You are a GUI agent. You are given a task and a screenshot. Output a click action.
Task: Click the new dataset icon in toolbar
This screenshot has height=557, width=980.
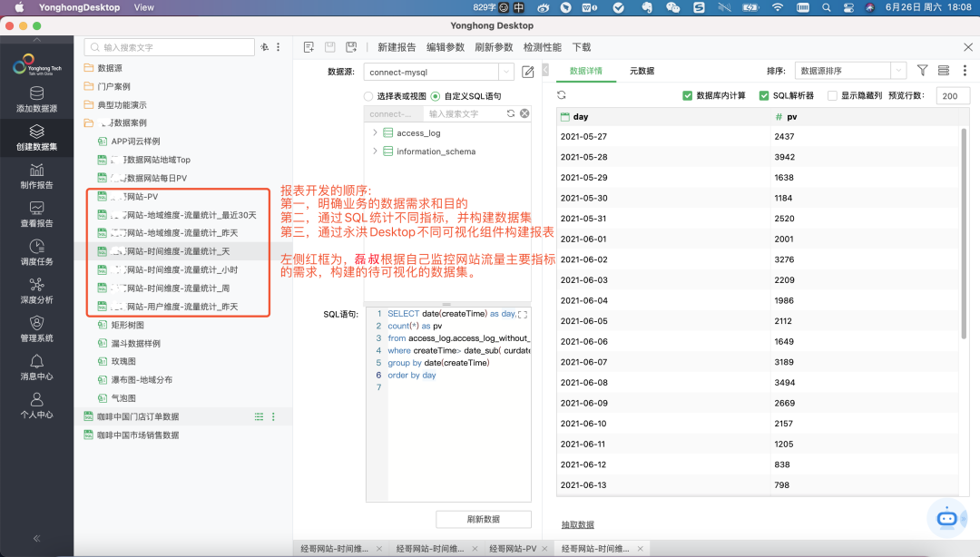(309, 47)
